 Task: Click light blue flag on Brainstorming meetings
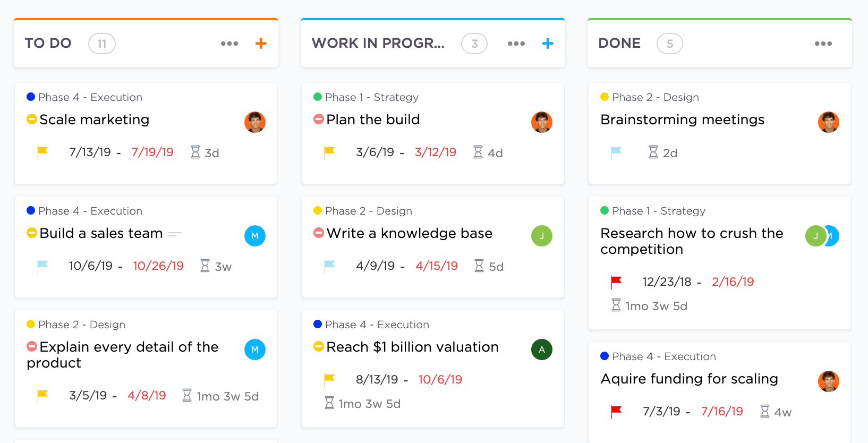point(616,152)
